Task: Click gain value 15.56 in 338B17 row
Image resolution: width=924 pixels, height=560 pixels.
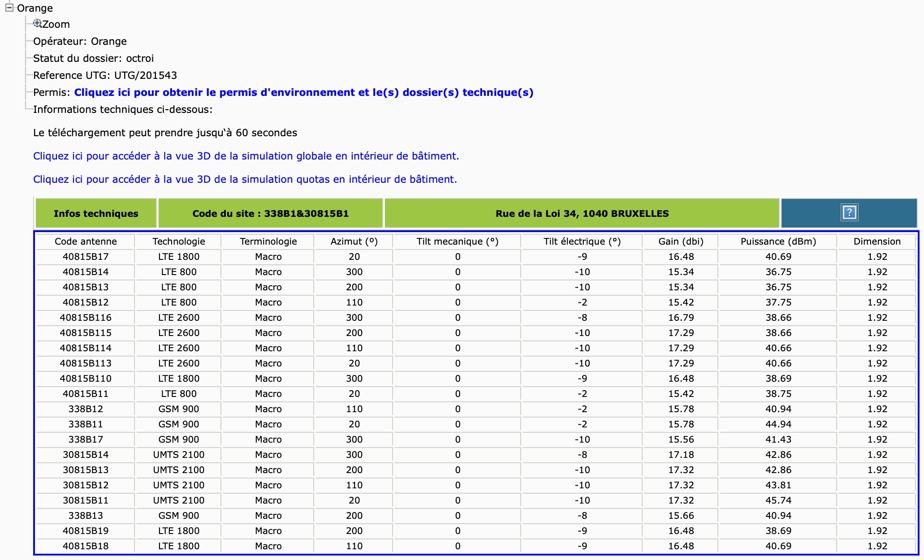Action: pos(681,439)
